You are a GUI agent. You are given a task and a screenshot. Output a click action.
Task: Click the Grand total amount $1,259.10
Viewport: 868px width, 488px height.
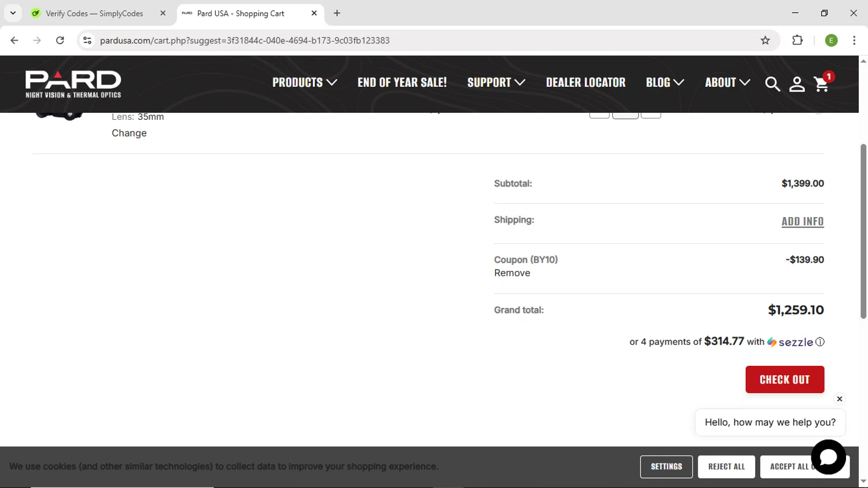pyautogui.click(x=796, y=310)
